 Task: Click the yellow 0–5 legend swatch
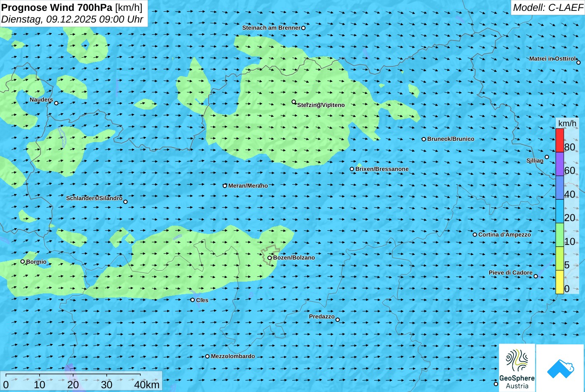(560, 282)
